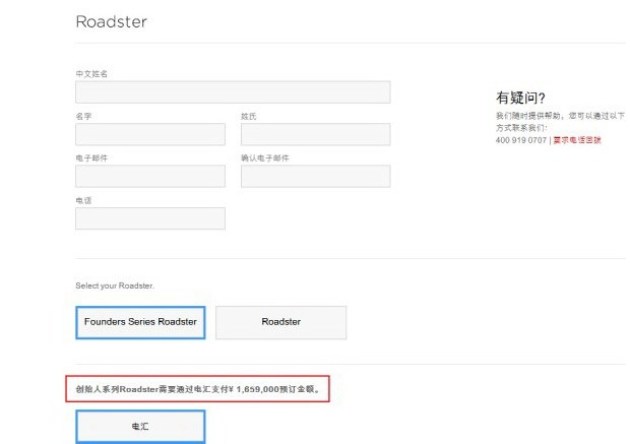Click the Roadster page heading
This screenshot has width=630, height=444.
pos(111,22)
